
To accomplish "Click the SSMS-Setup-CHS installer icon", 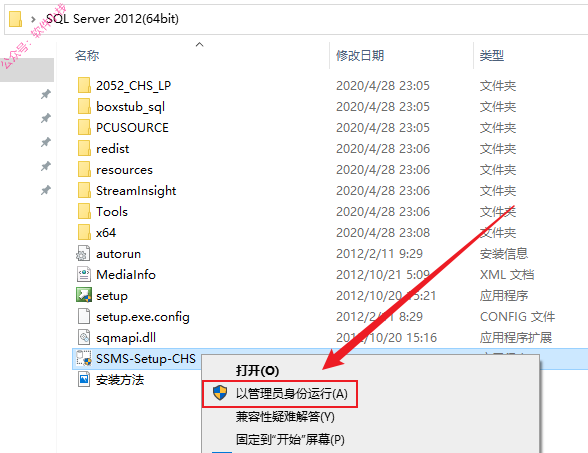I will pyautogui.click(x=84, y=358).
